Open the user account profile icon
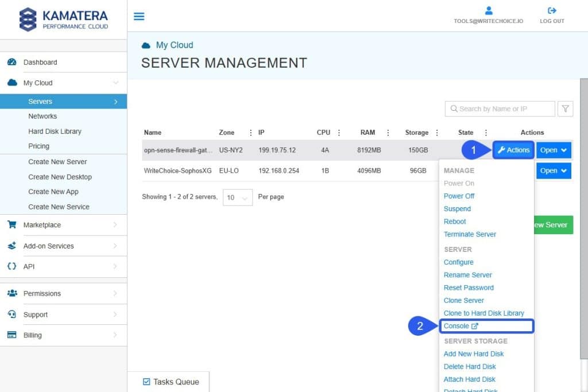The width and height of the screenshot is (588, 392). click(489, 10)
